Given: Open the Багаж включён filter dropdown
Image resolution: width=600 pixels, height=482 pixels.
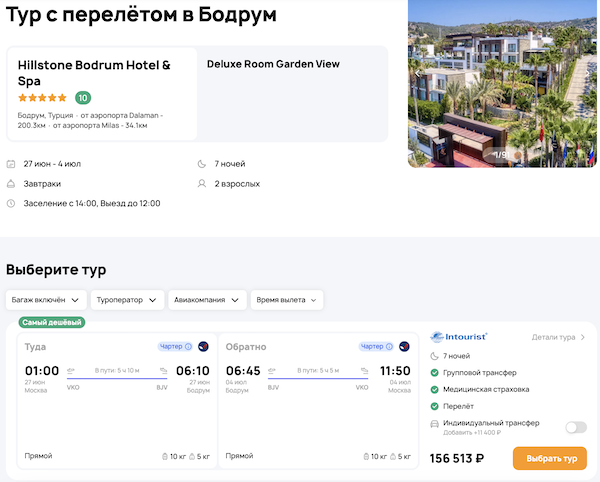Looking at the screenshot, I should 45,299.
